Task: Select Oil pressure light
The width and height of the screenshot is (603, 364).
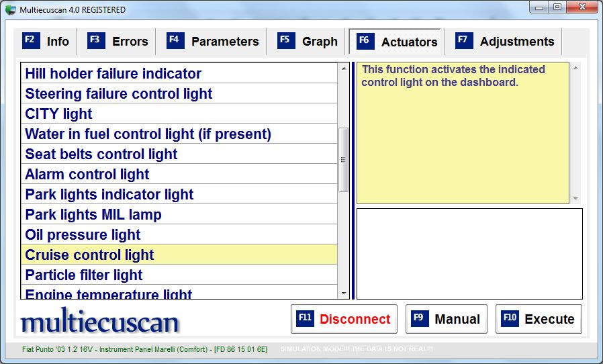Action: click(x=179, y=234)
